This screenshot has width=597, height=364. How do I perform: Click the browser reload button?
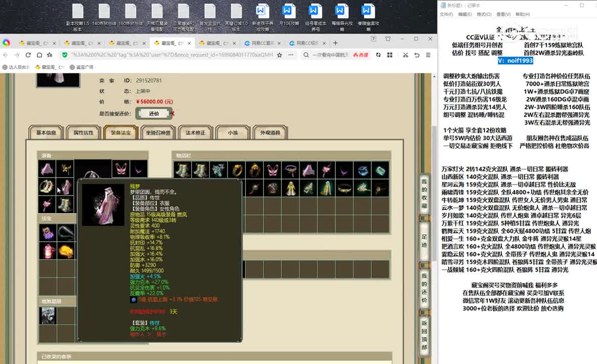click(x=28, y=55)
